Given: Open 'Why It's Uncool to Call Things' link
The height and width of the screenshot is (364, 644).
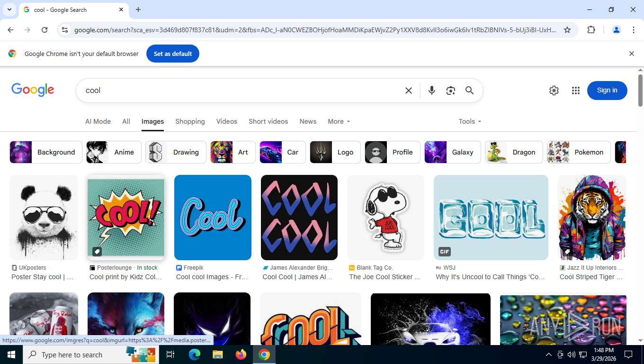Looking at the screenshot, I should click(x=490, y=277).
